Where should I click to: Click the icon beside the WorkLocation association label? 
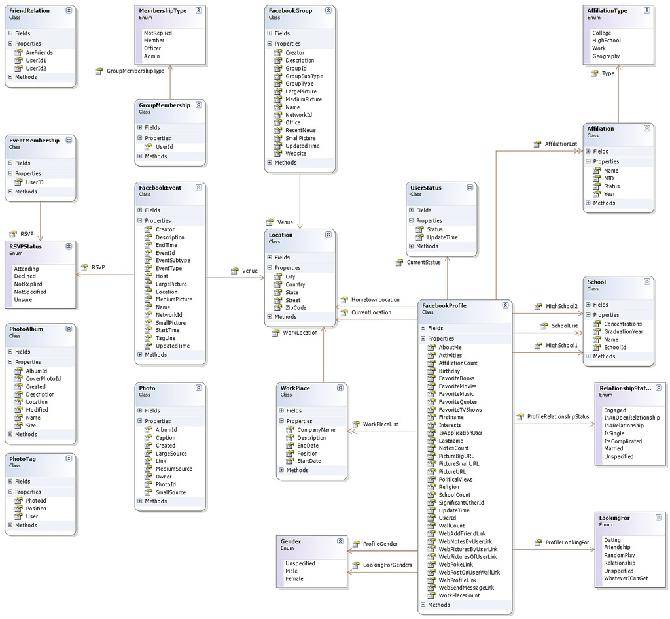click(276, 333)
